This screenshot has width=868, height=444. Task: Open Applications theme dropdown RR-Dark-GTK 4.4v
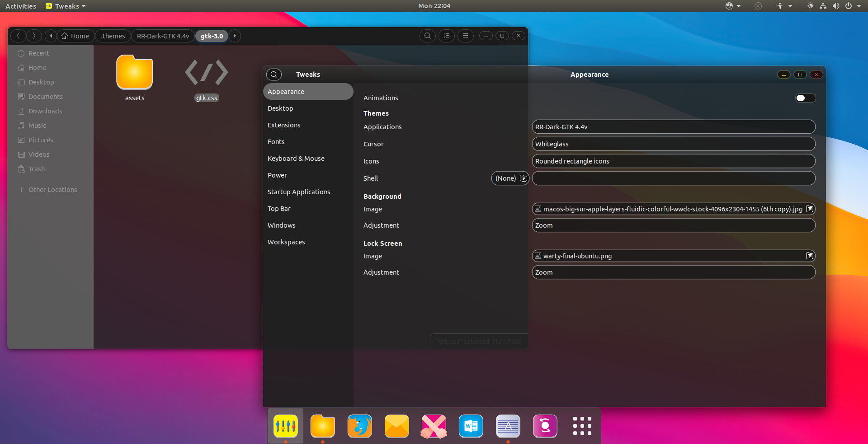pyautogui.click(x=674, y=127)
